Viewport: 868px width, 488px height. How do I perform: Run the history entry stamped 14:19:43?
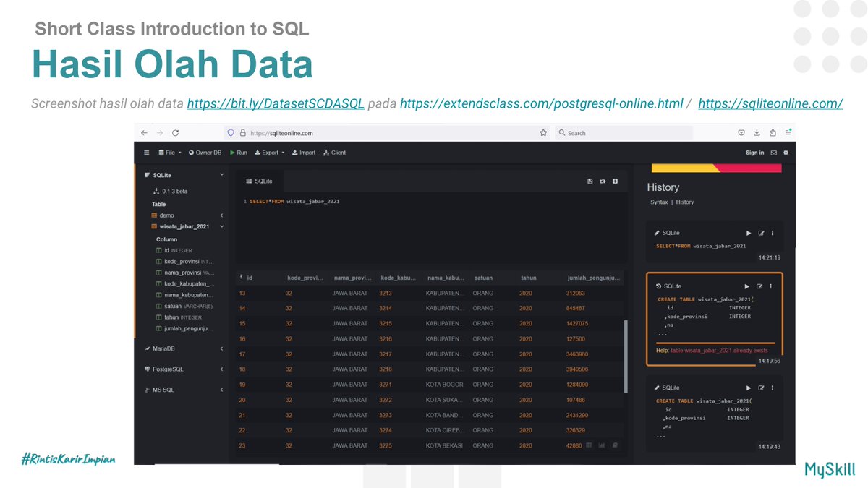coord(749,388)
